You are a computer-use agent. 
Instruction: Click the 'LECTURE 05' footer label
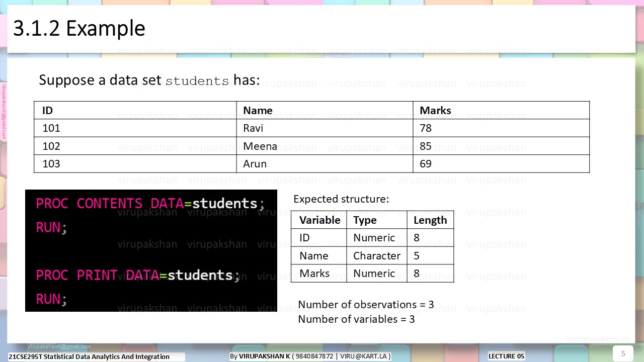click(x=506, y=356)
